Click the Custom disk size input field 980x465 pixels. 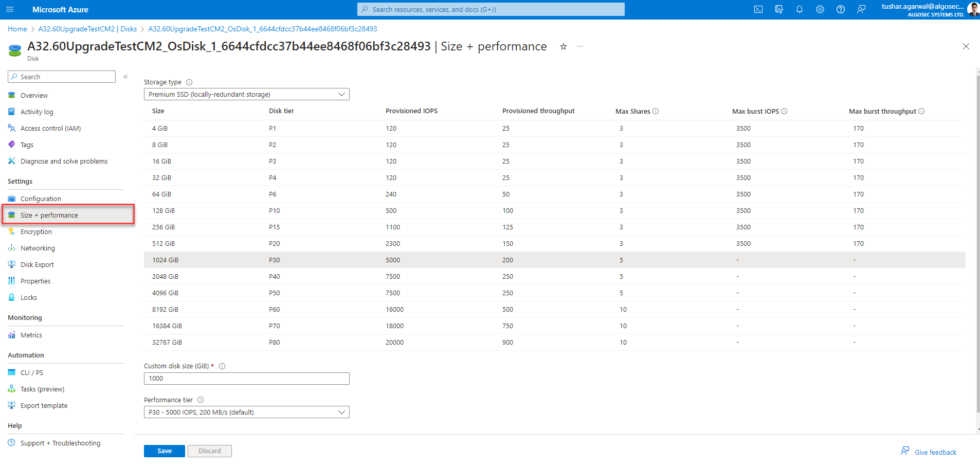click(246, 379)
